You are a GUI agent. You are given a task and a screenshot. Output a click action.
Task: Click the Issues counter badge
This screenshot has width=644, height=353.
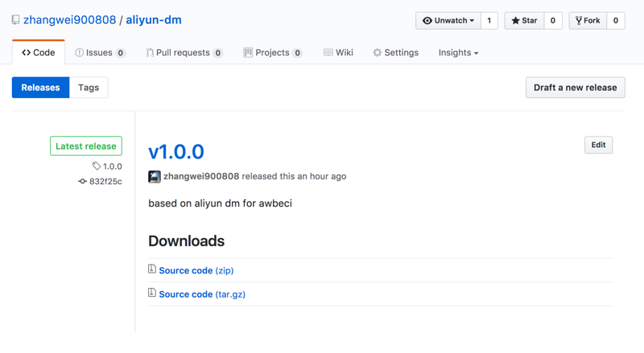coord(120,53)
